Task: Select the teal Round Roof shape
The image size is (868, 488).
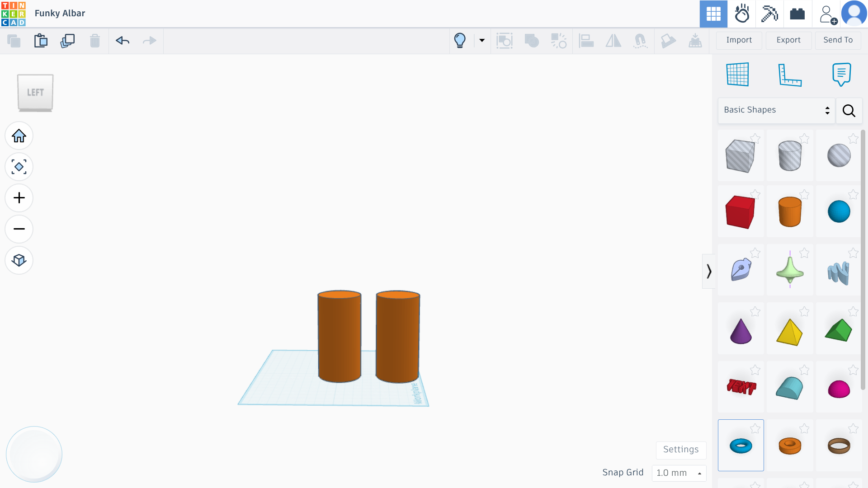Action: (x=790, y=387)
